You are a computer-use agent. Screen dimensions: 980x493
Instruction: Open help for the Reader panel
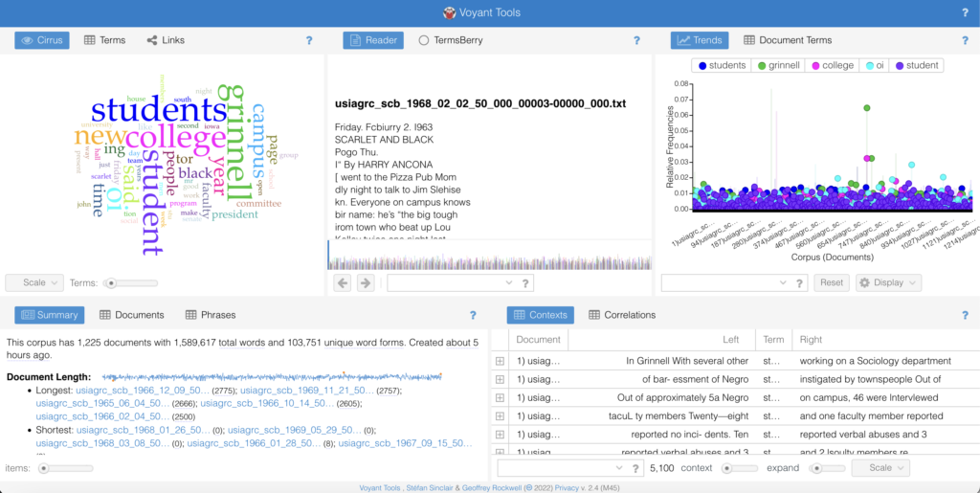pos(636,40)
